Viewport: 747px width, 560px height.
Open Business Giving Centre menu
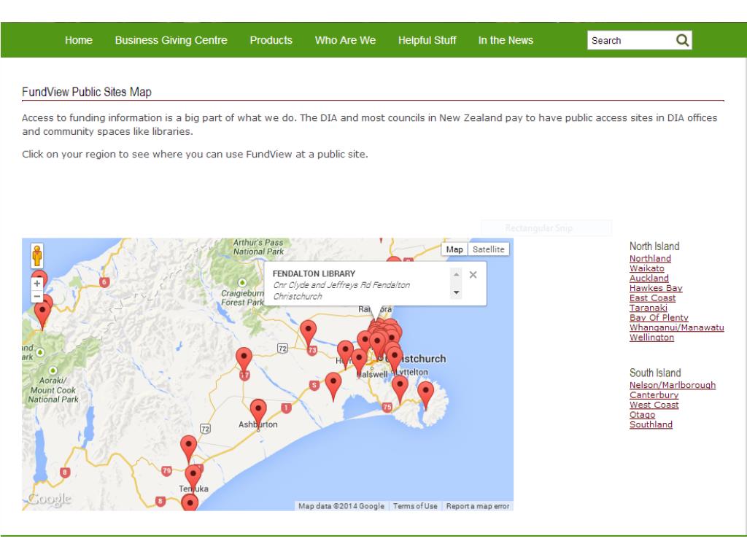coord(171,41)
